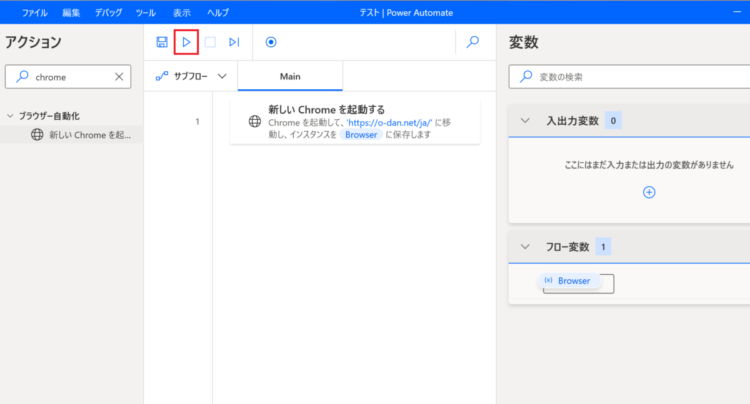Select the Browser flow variable chip
The width and height of the screenshot is (750, 404).
point(568,281)
